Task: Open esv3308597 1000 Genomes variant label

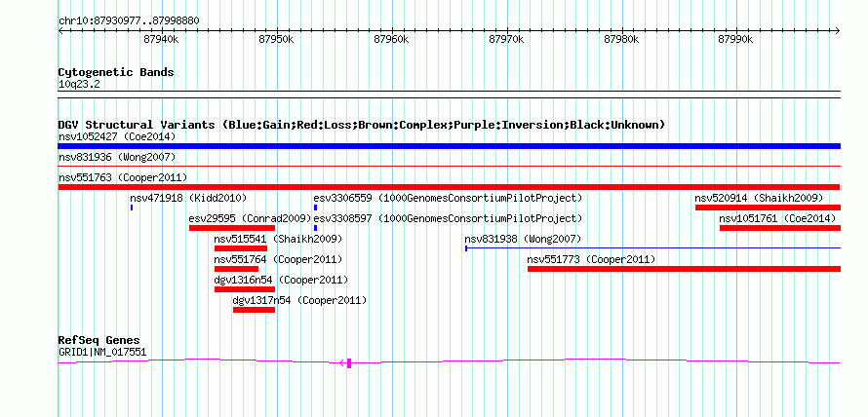Action: [x=448, y=218]
